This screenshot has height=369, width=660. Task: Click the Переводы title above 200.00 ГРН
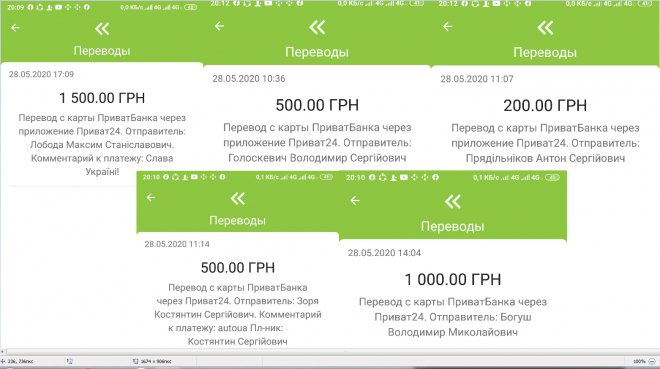click(x=545, y=53)
